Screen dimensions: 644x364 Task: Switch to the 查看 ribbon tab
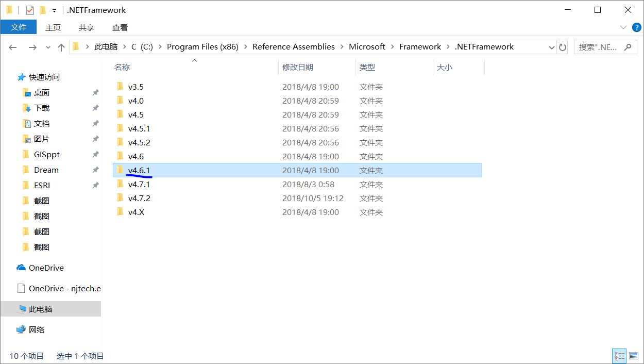(x=120, y=27)
